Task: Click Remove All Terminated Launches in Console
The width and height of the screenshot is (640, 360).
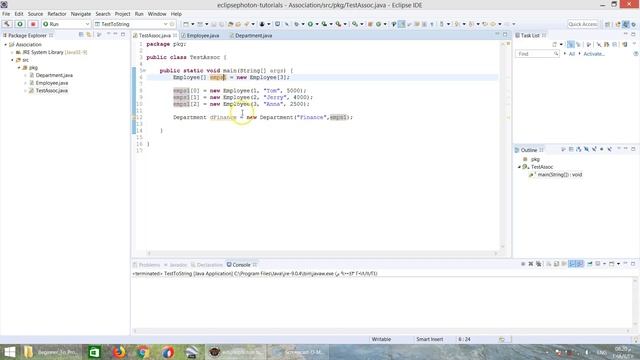Action: 539,264
